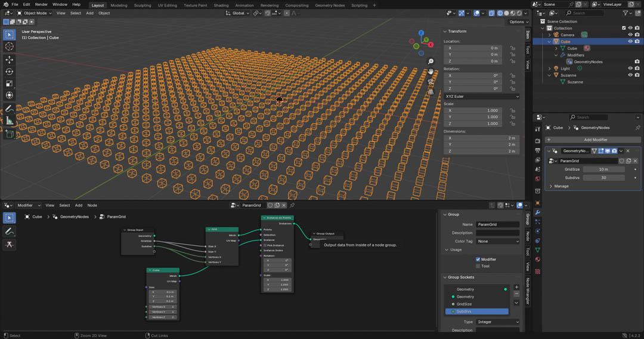The width and height of the screenshot is (644, 339).
Task: Select the Measure tool in viewport toolbar
Action: click(10, 121)
